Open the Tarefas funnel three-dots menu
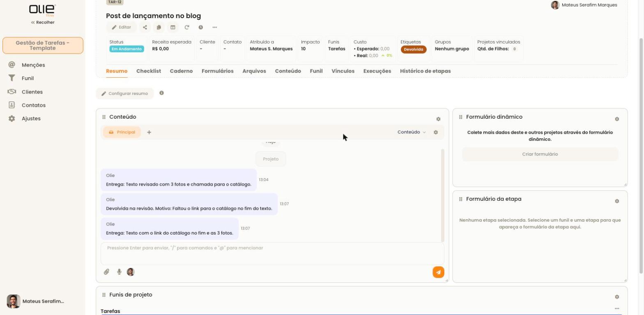Image resolution: width=644 pixels, height=315 pixels. [616, 309]
